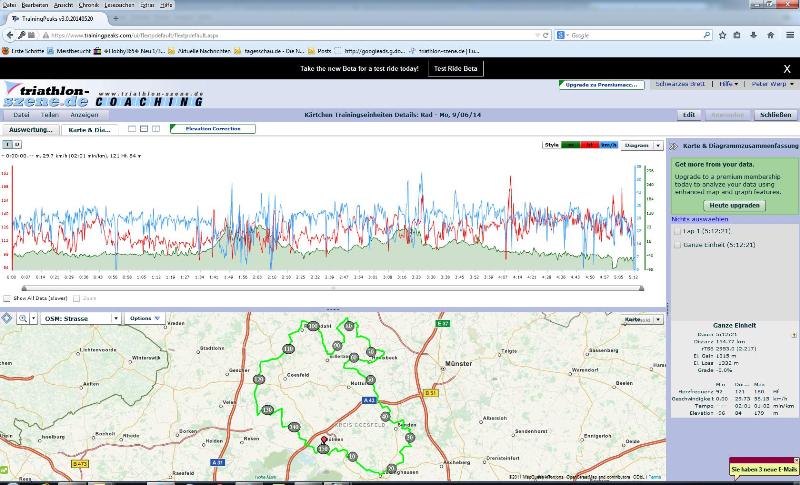Enable the Ganze Einheit (5:12:21) checkbox
The width and height of the screenshot is (800, 485).
[677, 244]
